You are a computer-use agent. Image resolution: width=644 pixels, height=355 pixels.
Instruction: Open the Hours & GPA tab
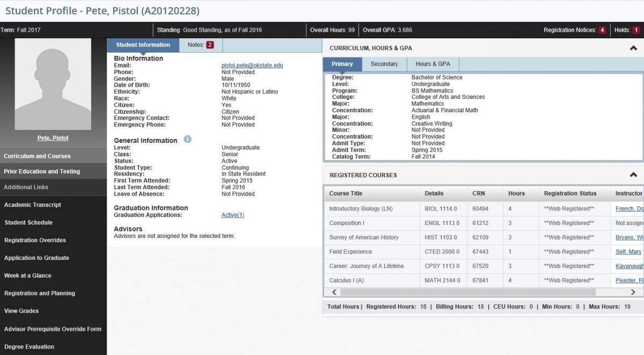pos(433,64)
